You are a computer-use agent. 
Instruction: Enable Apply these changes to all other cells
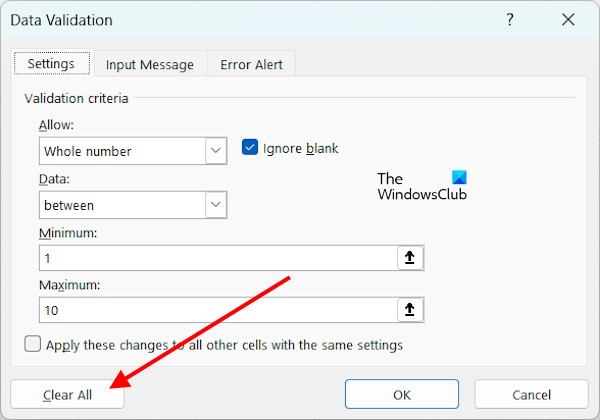[33, 345]
